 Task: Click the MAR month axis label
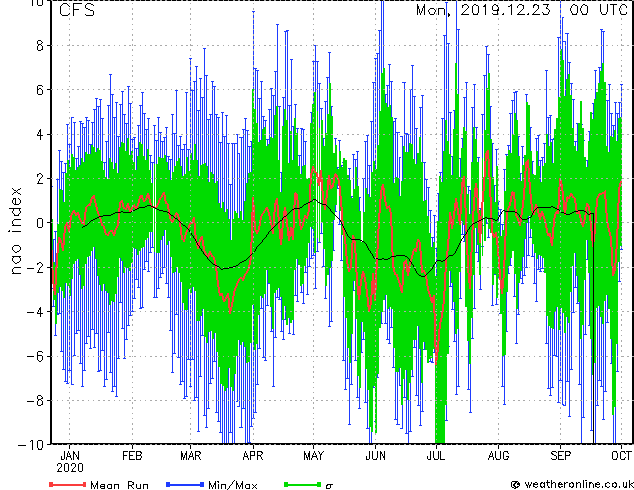(x=190, y=456)
